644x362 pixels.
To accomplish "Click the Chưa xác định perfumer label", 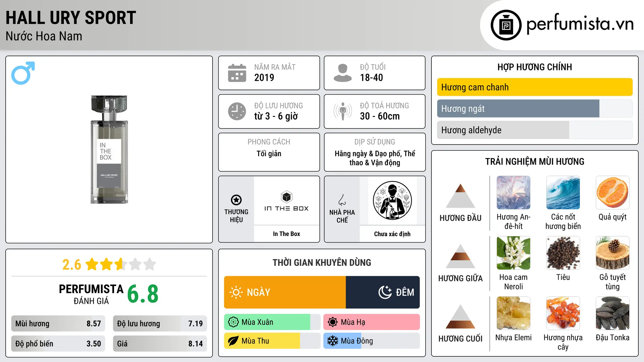I will [x=392, y=234].
